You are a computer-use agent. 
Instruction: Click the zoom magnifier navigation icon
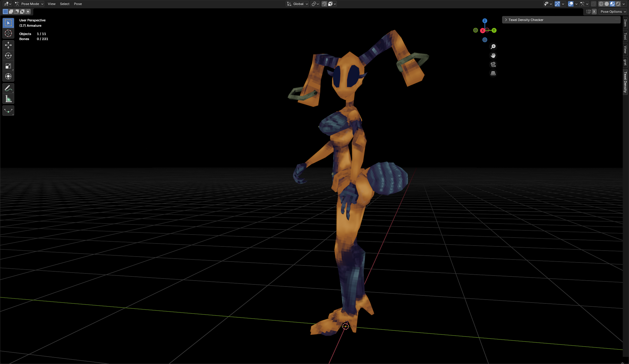tap(493, 47)
